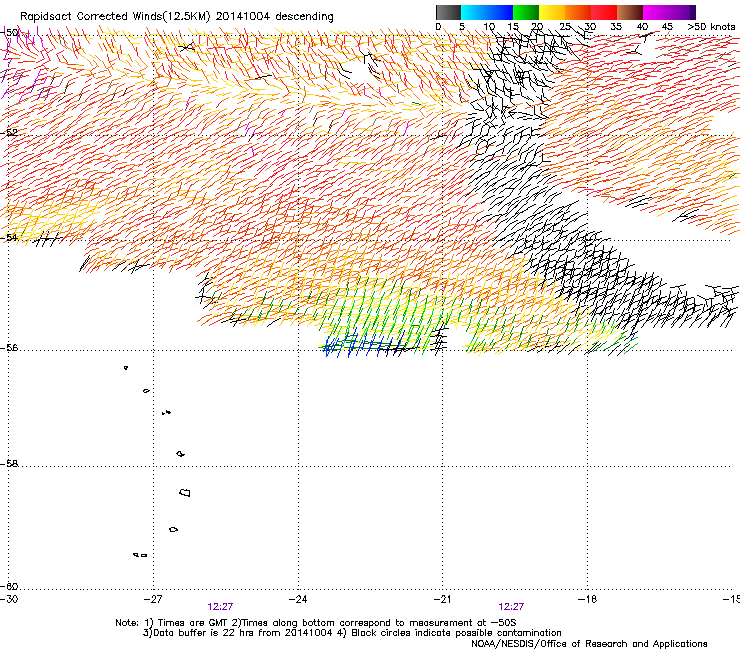Click the '-50' latitude axis label
Viewport: 740px width, 650px height.
(x=10, y=33)
